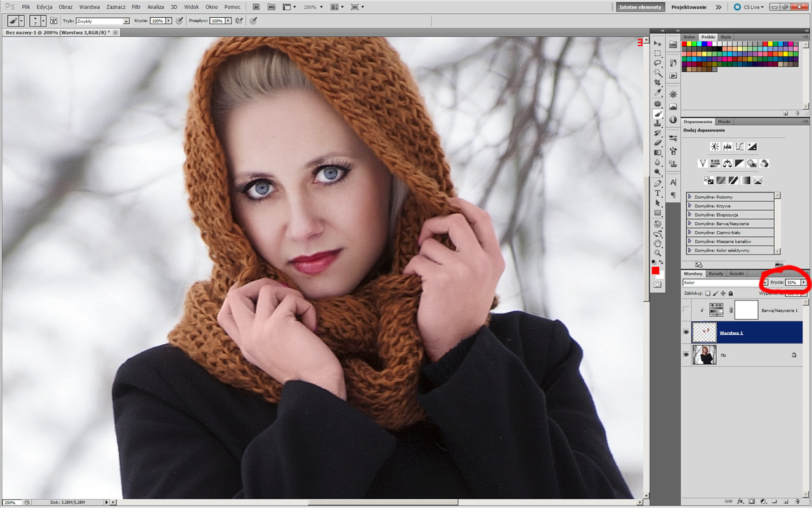Click the Istotne elementy workspace button
Image resolution: width=812 pixels, height=508 pixels.
640,7
